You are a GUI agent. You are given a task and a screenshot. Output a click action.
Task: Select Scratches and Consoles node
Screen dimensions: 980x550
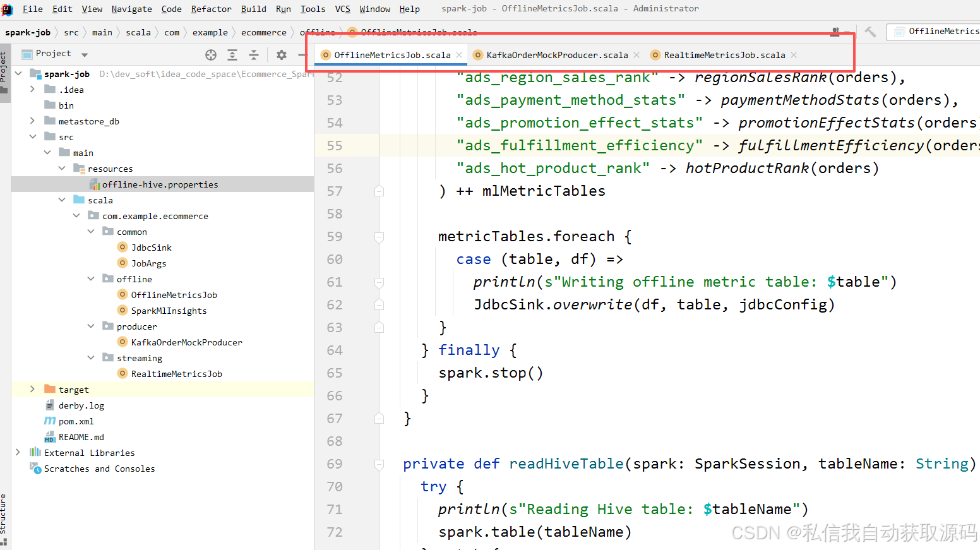pyautogui.click(x=99, y=469)
